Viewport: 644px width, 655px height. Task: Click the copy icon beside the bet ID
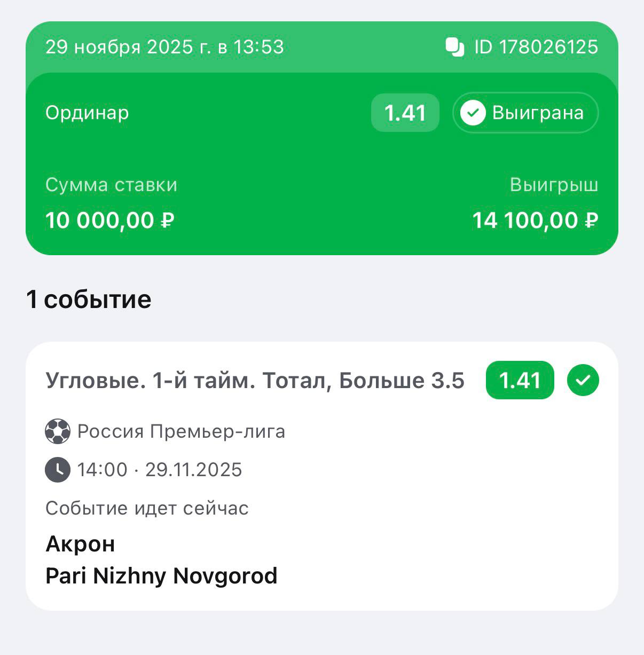(455, 47)
